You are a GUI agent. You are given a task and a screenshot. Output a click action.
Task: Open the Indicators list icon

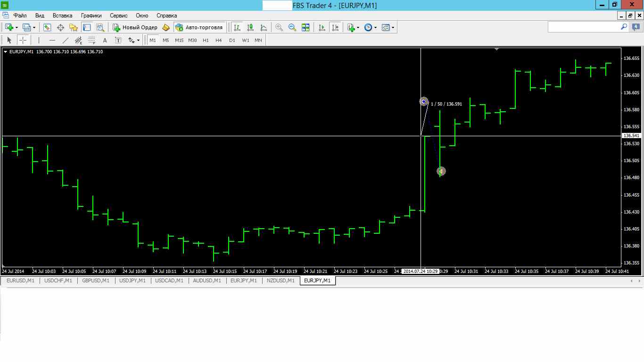point(351,27)
